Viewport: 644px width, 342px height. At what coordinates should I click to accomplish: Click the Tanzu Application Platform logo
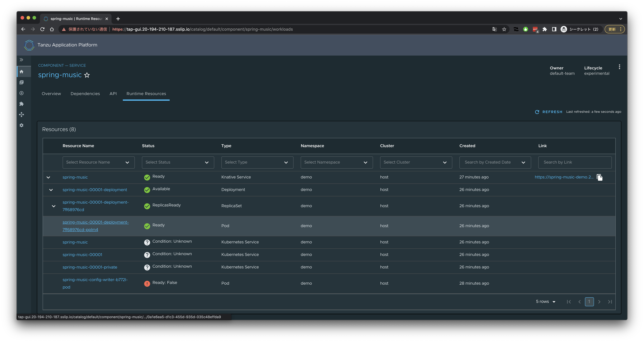pos(29,45)
